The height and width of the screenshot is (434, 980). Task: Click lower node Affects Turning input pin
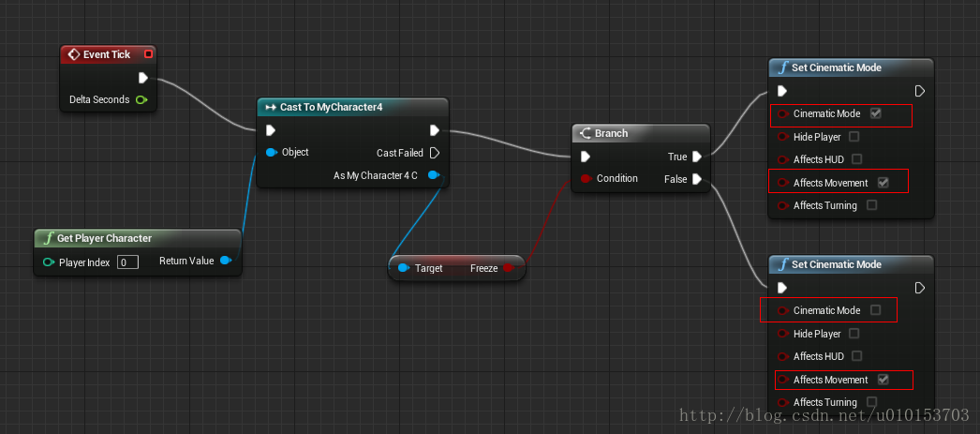(783, 402)
